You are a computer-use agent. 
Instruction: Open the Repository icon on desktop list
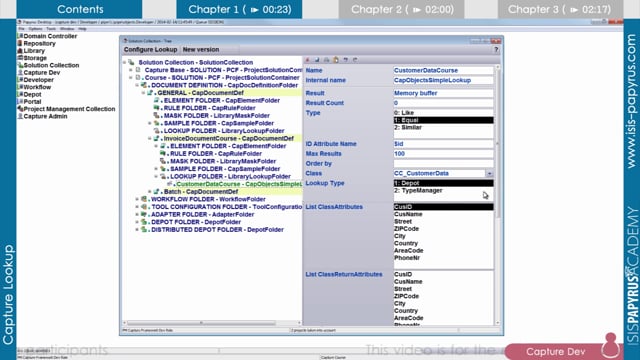pos(20,43)
